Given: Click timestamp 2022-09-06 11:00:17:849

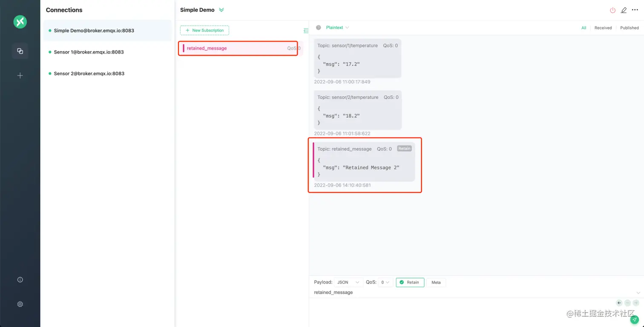Looking at the screenshot, I should (342, 82).
